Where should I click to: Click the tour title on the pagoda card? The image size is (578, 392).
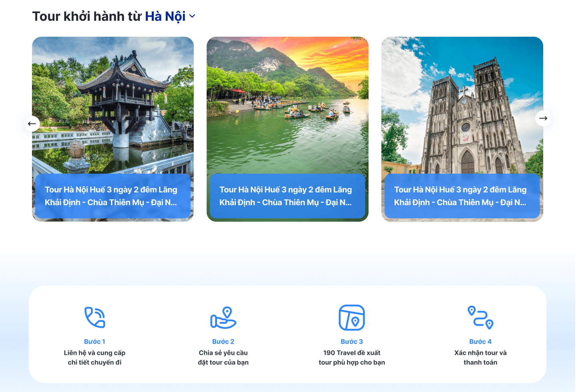tap(111, 196)
